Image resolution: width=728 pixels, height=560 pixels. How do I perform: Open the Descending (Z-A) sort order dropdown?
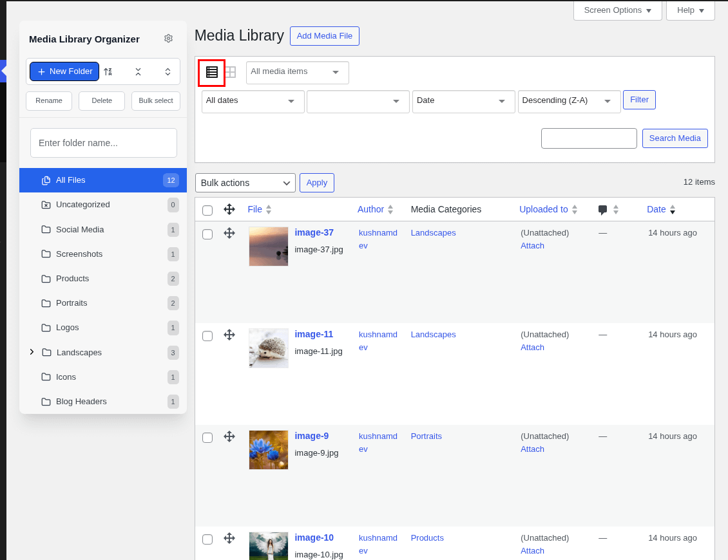[x=569, y=101]
